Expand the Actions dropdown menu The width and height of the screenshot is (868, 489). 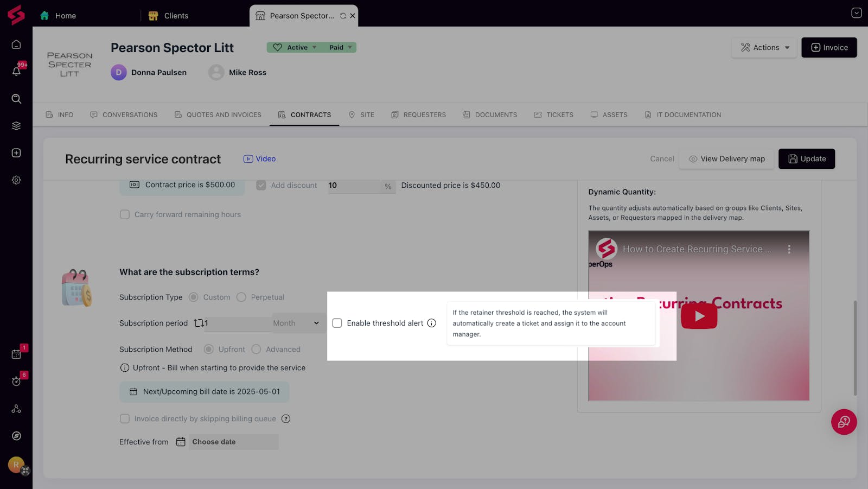pos(765,47)
